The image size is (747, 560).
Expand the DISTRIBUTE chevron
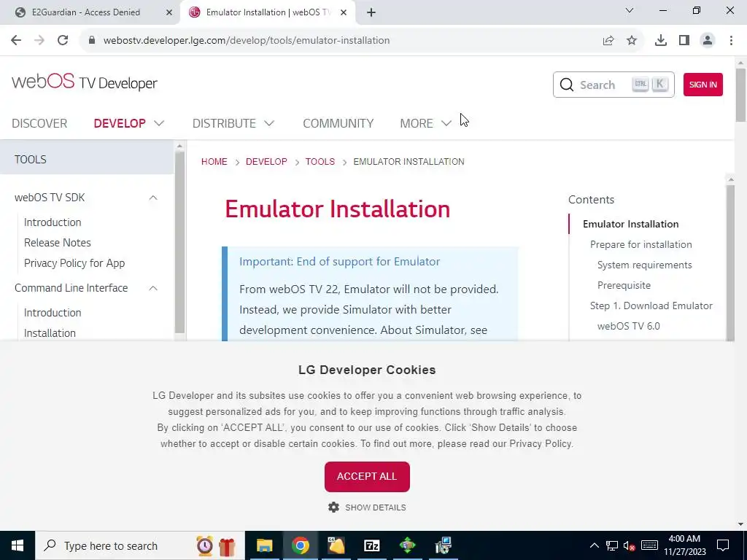click(269, 123)
